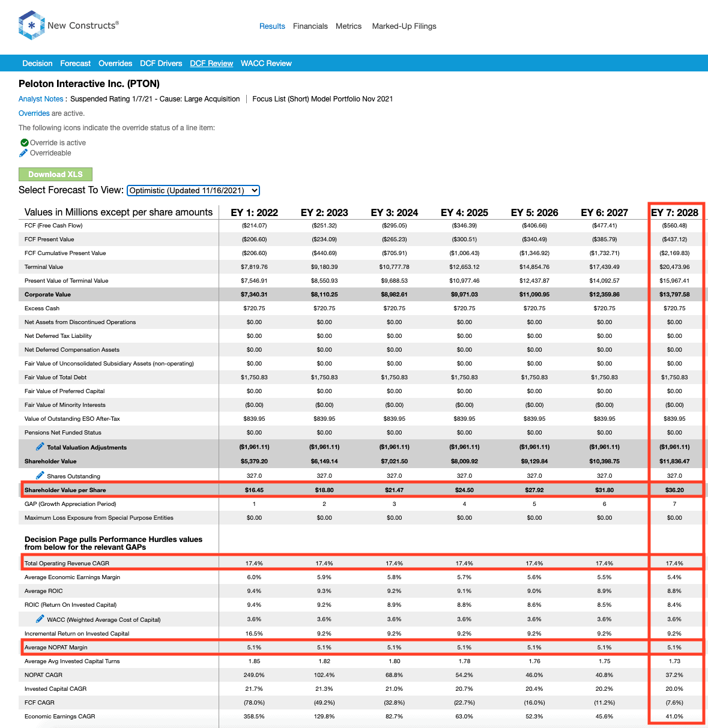
Task: Click the EY 5: 2026 column header
Action: pos(534,212)
